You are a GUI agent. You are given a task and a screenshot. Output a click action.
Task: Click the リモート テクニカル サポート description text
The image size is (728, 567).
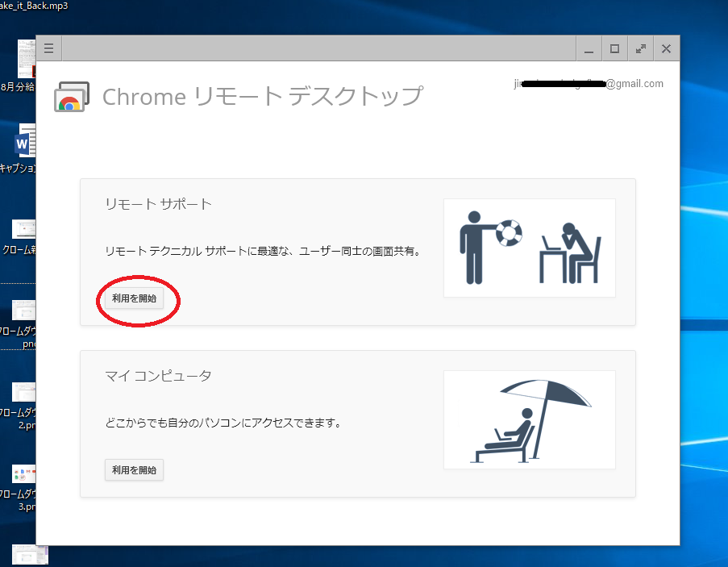click(263, 251)
